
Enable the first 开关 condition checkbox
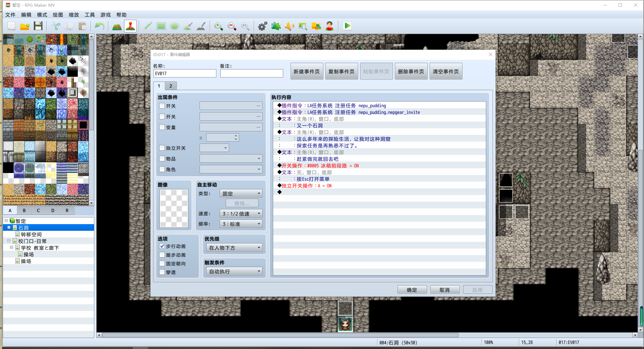click(162, 106)
